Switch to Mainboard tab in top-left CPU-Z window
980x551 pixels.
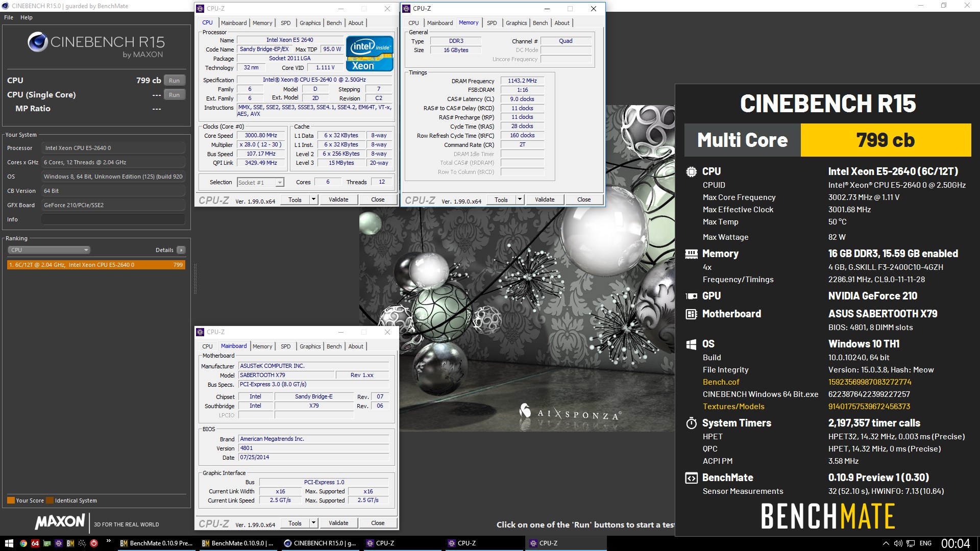[234, 23]
